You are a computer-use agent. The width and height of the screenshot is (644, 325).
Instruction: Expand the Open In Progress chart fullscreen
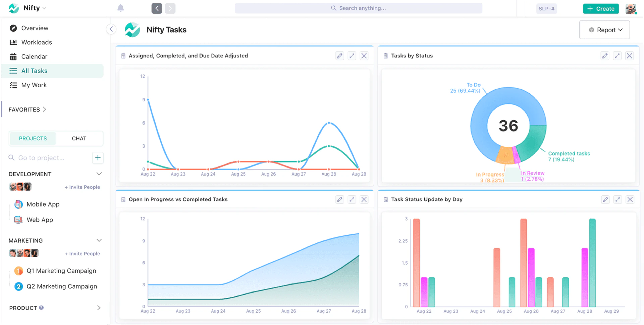coord(352,199)
